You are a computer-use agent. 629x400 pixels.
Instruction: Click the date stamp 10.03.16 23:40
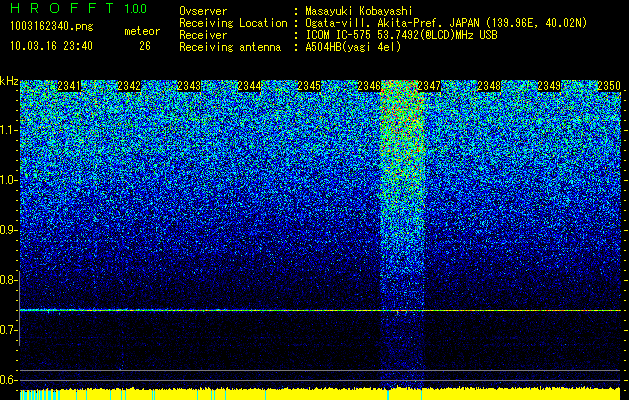51,46
